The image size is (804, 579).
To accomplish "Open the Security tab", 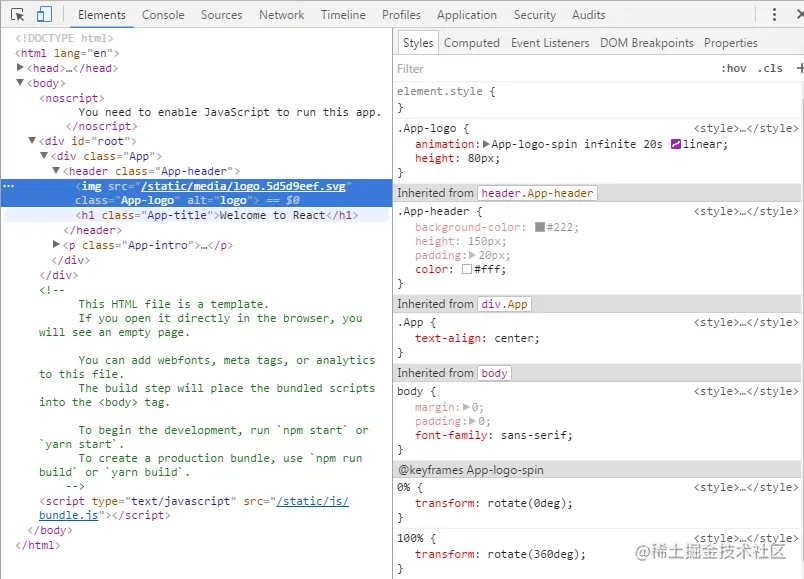I will [535, 15].
